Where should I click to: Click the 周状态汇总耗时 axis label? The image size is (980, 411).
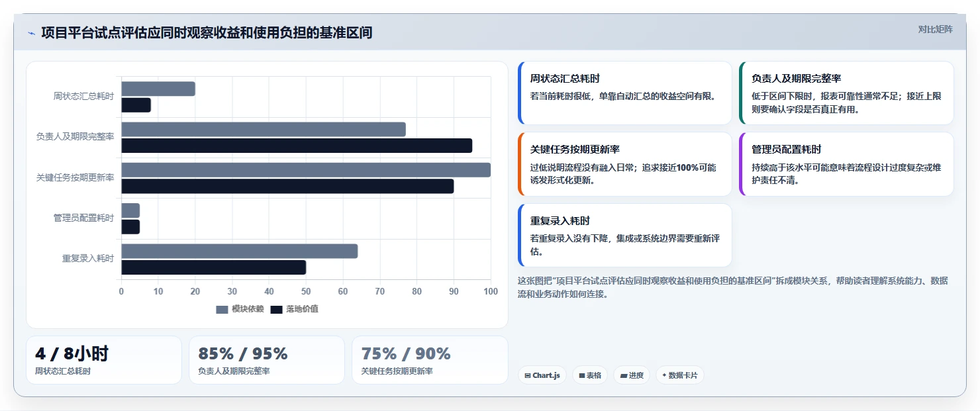[x=83, y=97]
